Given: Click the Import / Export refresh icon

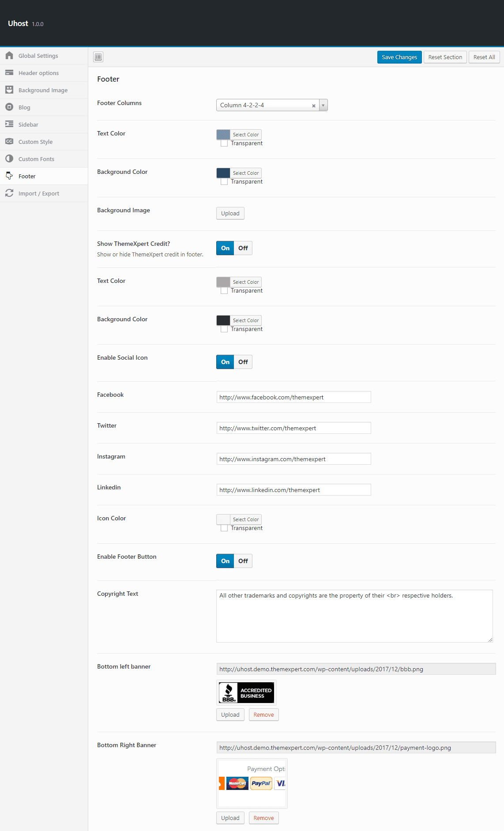Looking at the screenshot, I should (9, 193).
